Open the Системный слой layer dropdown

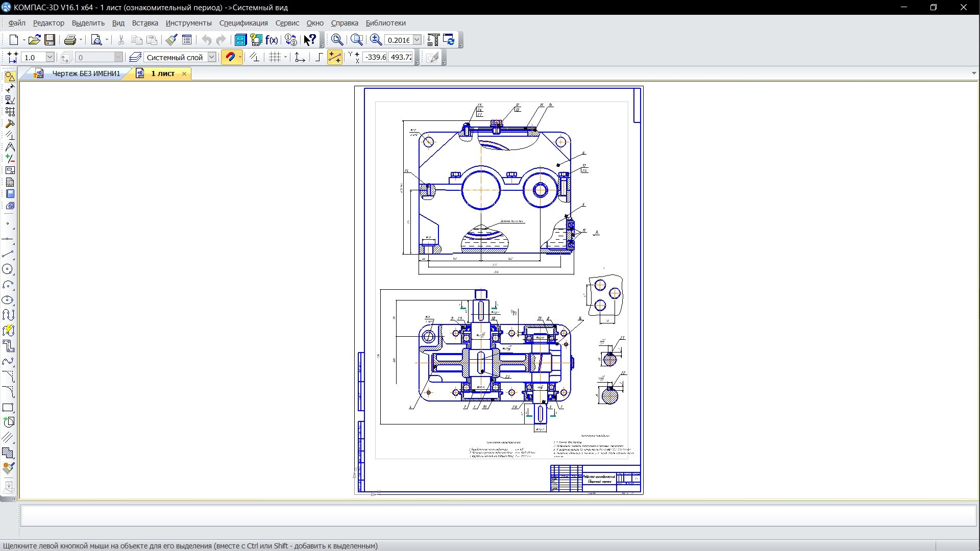click(x=212, y=57)
